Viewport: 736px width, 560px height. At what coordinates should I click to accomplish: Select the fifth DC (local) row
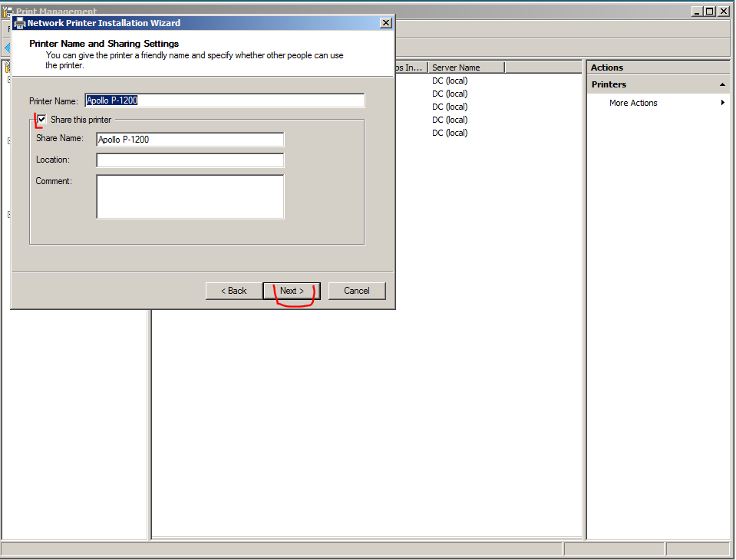[450, 133]
